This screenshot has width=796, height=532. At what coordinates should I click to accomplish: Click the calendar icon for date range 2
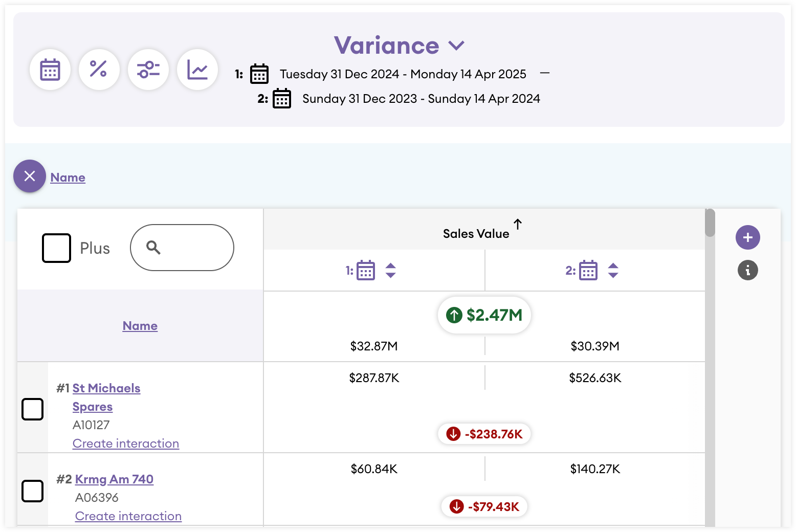point(282,99)
